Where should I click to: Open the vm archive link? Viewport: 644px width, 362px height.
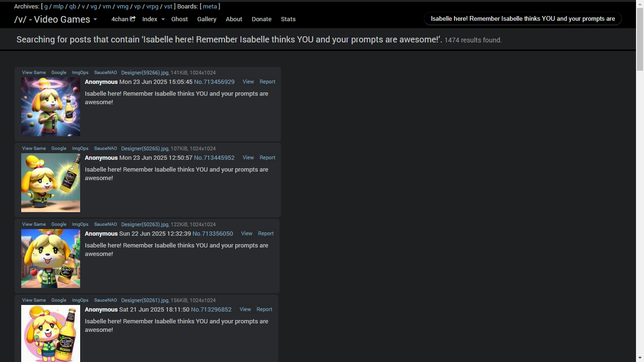pyautogui.click(x=107, y=7)
